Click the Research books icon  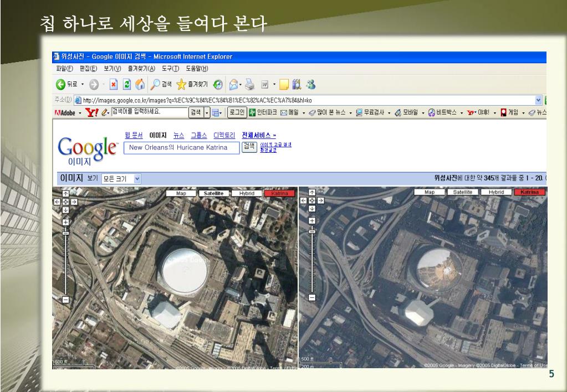297,85
